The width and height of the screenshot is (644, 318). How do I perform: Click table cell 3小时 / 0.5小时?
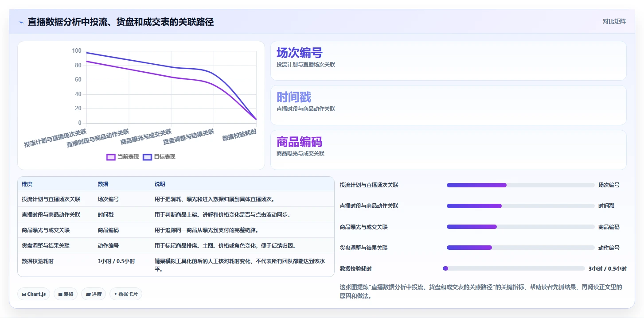(116, 261)
